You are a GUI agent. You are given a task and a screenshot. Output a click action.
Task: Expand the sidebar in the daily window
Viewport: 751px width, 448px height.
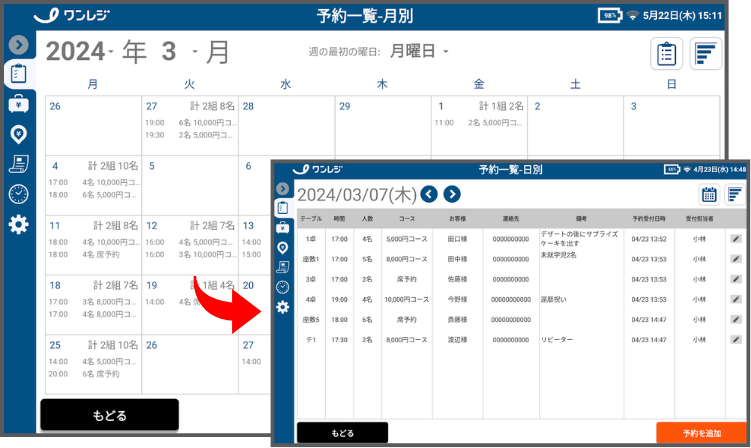283,188
